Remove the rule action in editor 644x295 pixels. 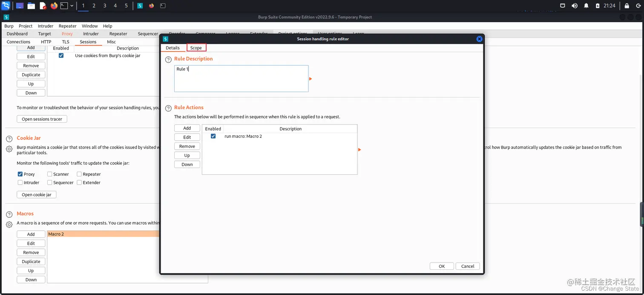[187, 146]
